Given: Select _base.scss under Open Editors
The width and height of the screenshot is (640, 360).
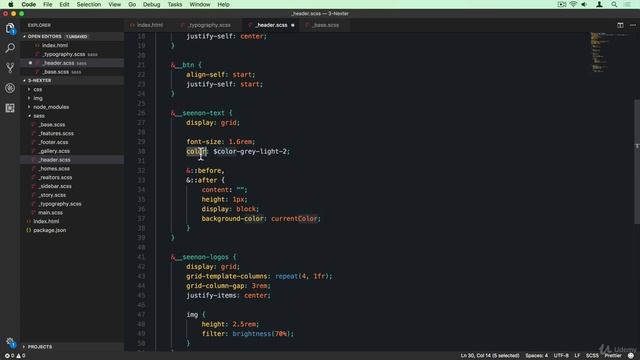Looking at the screenshot, I should 56,72.
